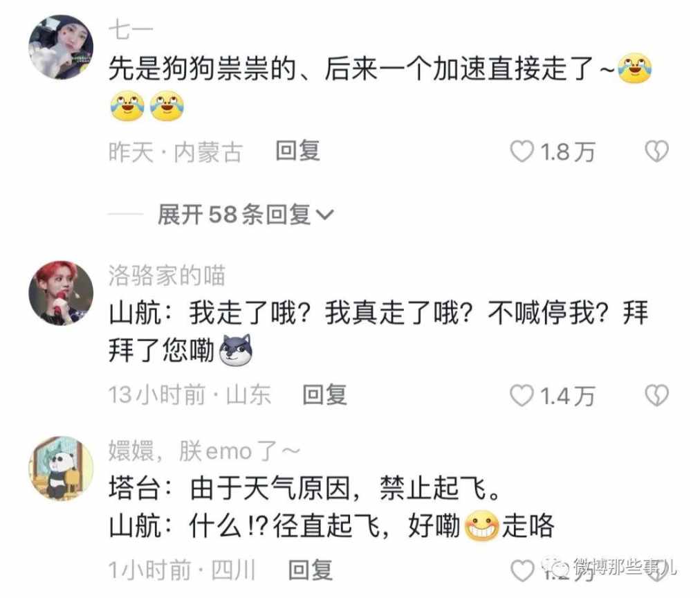Open the panda avatar profile
This screenshot has width=700, height=598.
coord(61,469)
